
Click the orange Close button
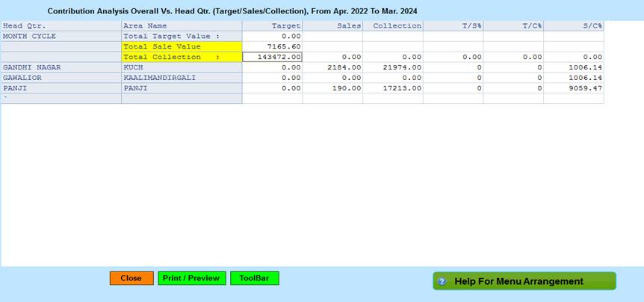coord(131,278)
